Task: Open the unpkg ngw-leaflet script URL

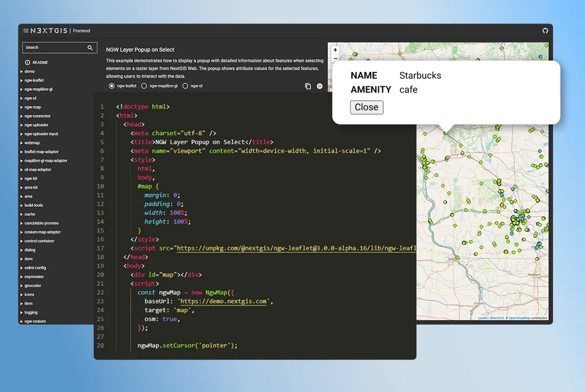Action: pos(296,248)
